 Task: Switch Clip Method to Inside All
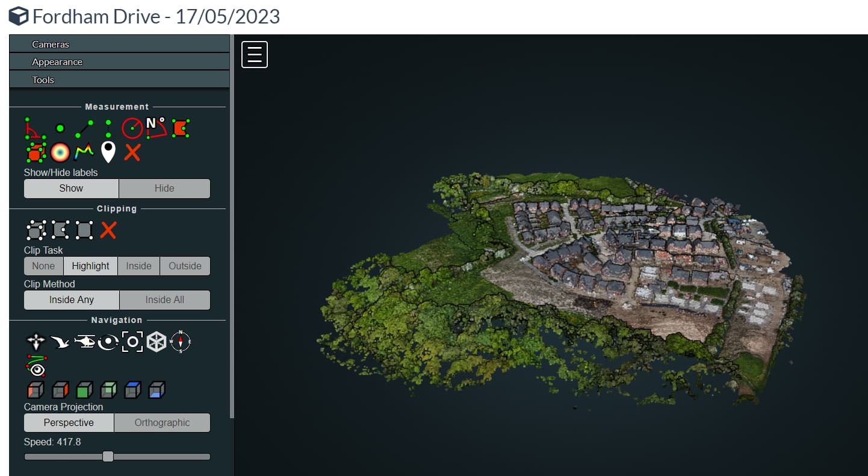tap(164, 299)
